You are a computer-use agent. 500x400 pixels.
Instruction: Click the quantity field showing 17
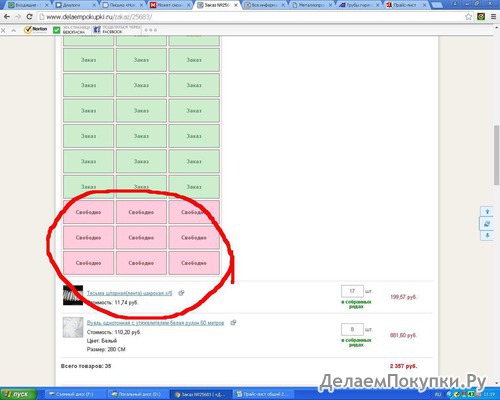(352, 291)
